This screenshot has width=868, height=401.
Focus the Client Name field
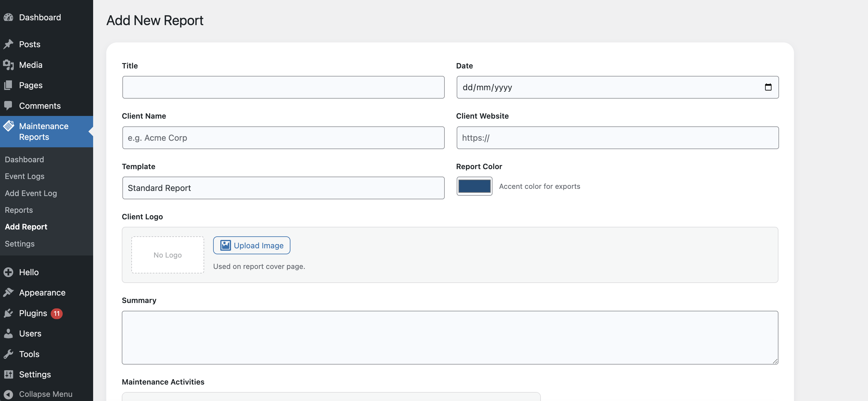tap(283, 138)
